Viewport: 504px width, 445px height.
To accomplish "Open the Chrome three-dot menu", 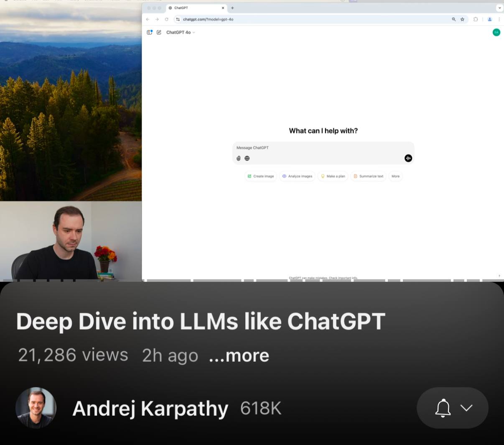I will click(499, 19).
